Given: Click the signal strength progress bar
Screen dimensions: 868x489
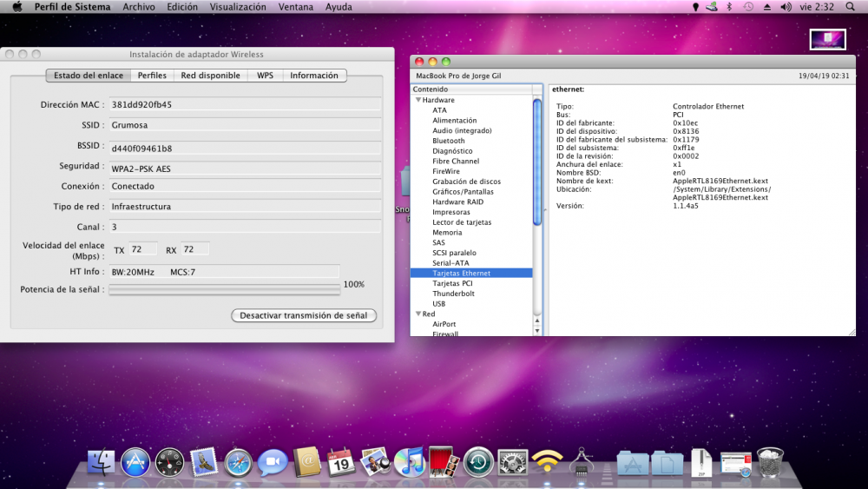Looking at the screenshot, I should tap(224, 289).
